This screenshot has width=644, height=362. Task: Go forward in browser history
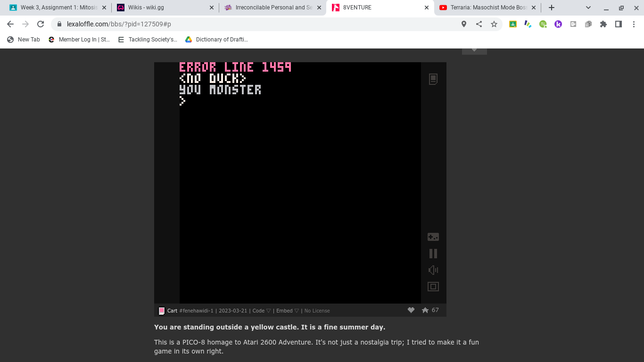coord(25,24)
